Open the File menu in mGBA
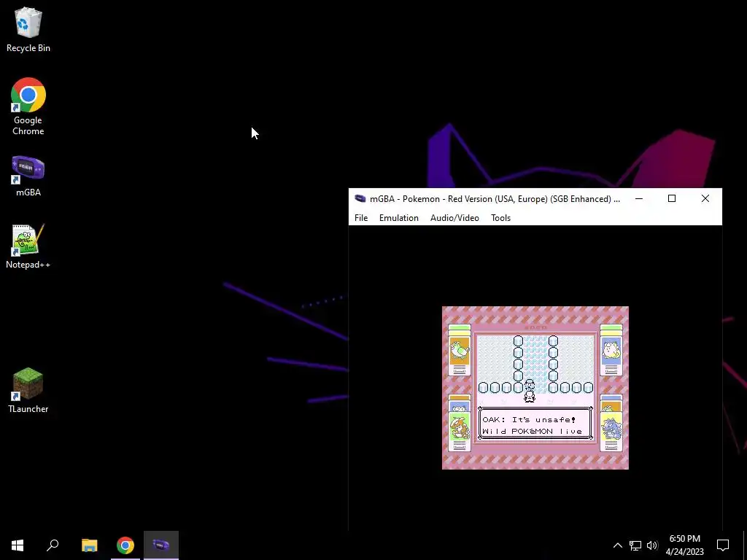The height and width of the screenshot is (560, 747). (360, 217)
